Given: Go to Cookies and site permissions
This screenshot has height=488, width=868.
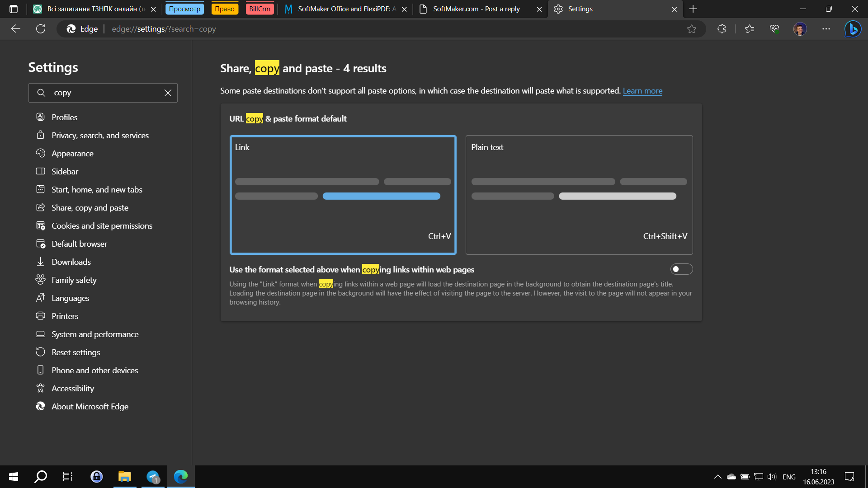Looking at the screenshot, I should click(102, 226).
